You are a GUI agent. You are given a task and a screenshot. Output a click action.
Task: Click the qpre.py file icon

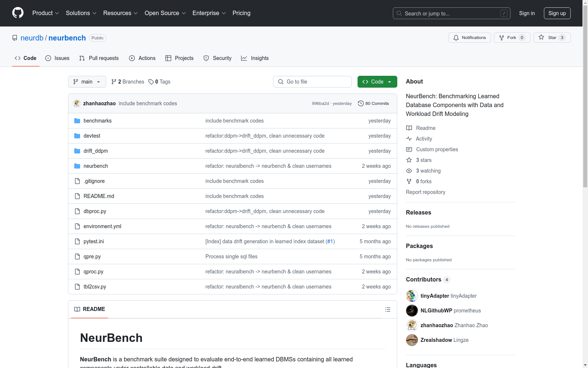click(x=77, y=256)
